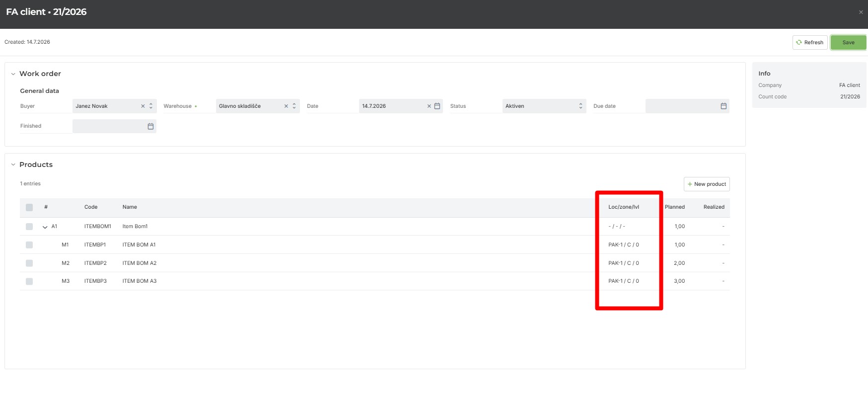Image resolution: width=868 pixels, height=410 pixels.
Task: Open the Warehouse dropdown arrows
Action: click(294, 106)
